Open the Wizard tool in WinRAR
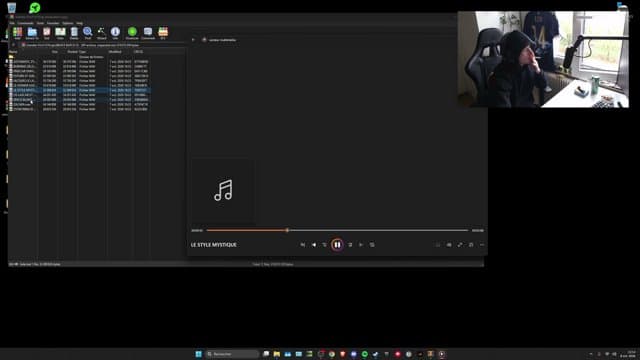Viewport: 640px width, 360px height. coord(101,33)
